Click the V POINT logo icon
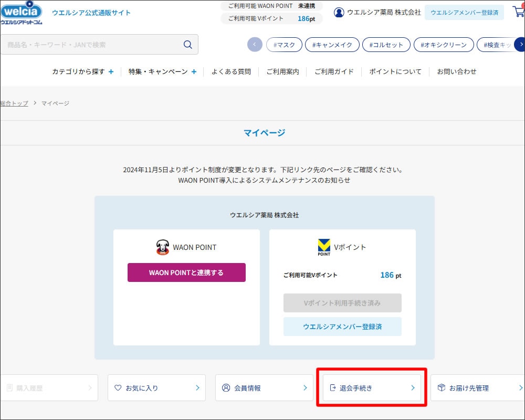This screenshot has height=420, width=525. [x=324, y=247]
